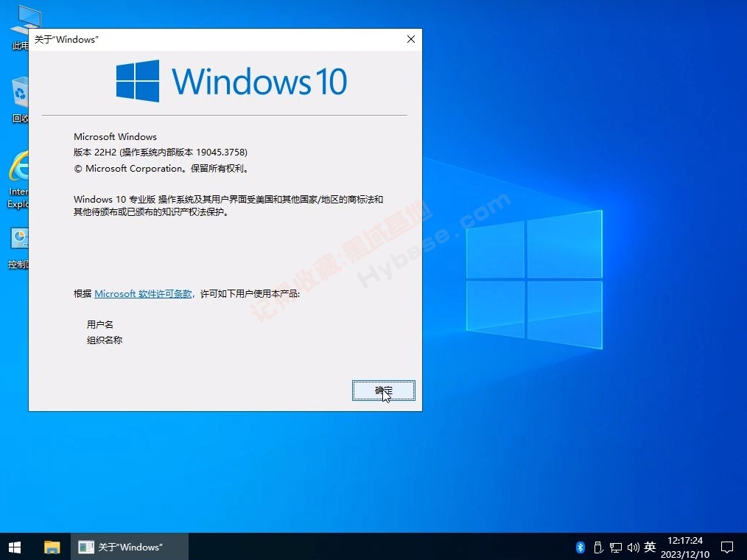Click the Windows 10 logo in dialog
The image size is (747, 560).
(x=231, y=81)
